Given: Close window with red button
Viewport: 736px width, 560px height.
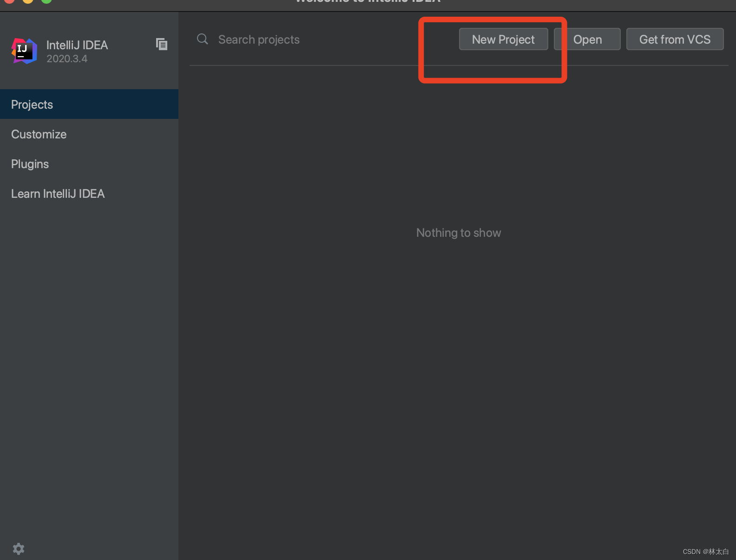Looking at the screenshot, I should point(9,1).
